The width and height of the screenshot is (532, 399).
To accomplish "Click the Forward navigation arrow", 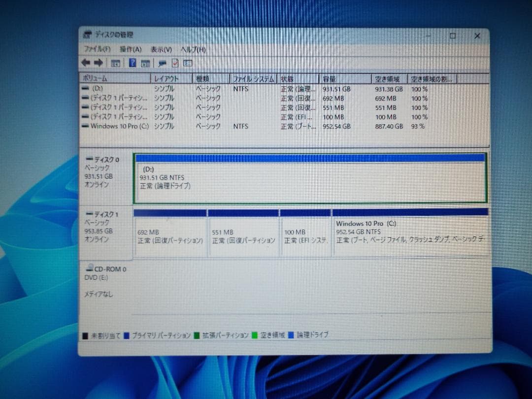I will 99,63.
